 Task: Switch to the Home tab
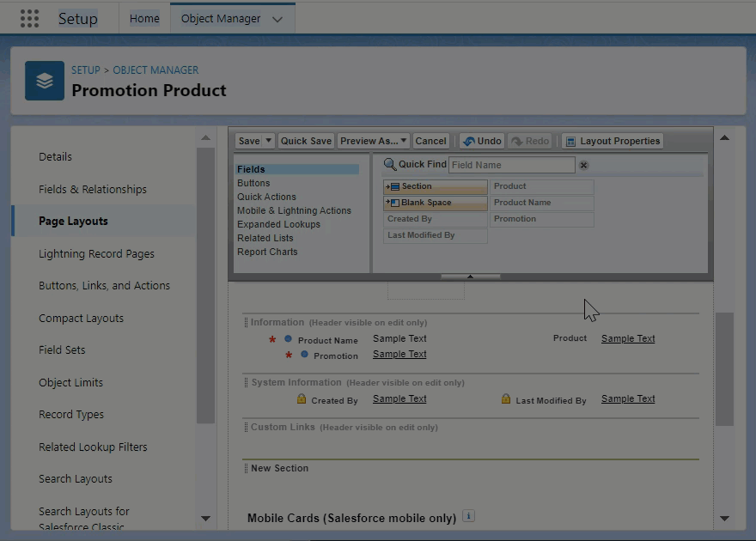click(x=144, y=19)
